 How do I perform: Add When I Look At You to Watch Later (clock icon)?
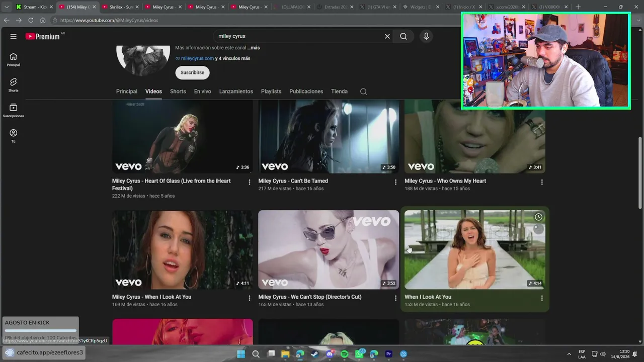(538, 217)
